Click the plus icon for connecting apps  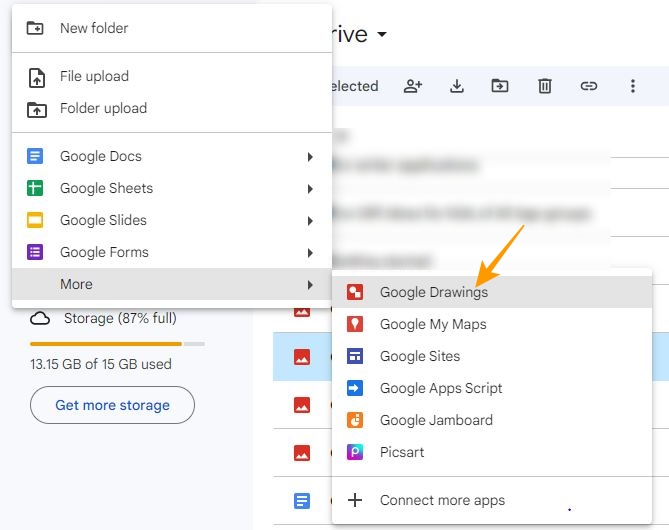pos(355,500)
